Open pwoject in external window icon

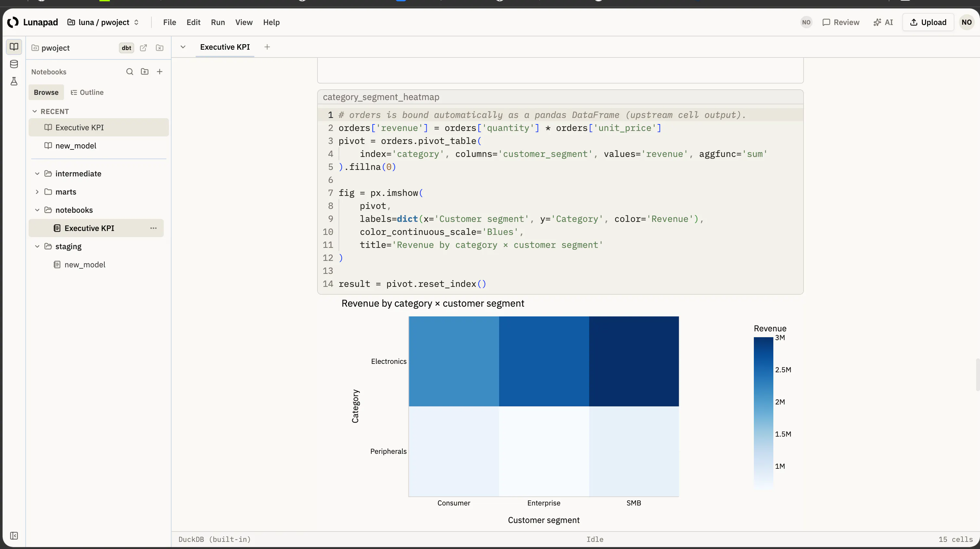click(143, 48)
